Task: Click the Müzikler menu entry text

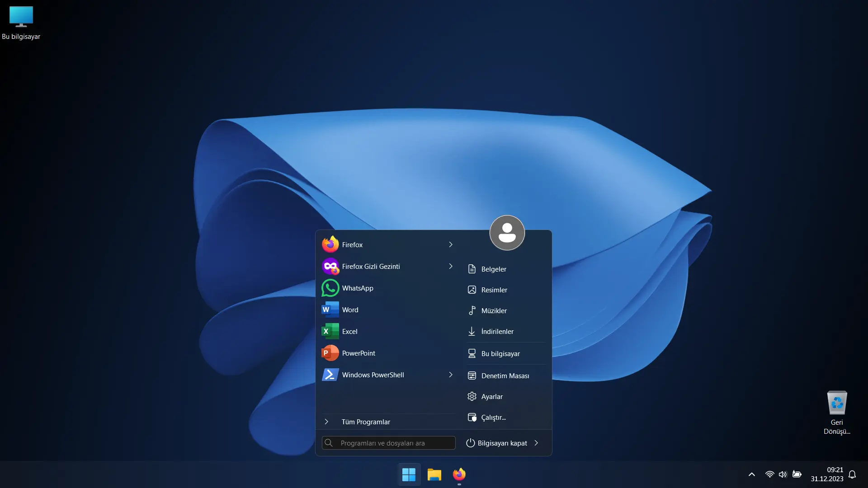Action: 494,310
